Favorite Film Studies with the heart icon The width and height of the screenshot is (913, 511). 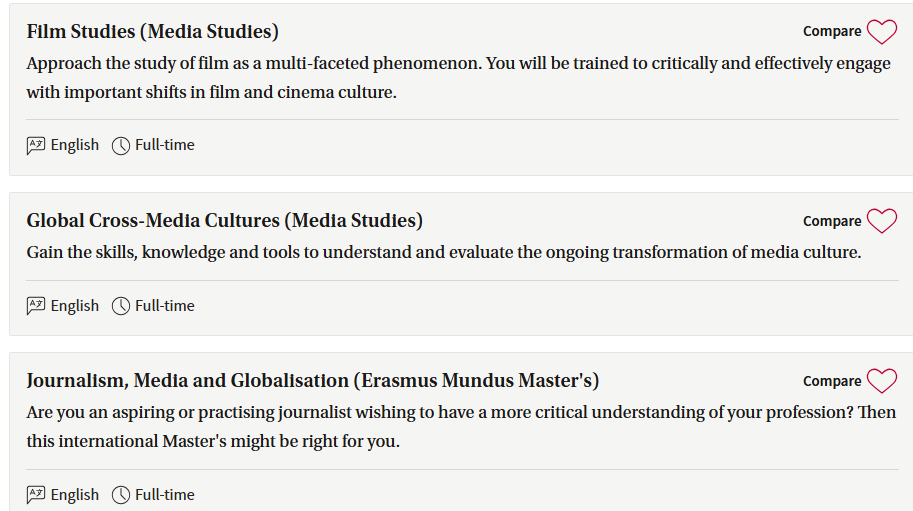coord(882,31)
